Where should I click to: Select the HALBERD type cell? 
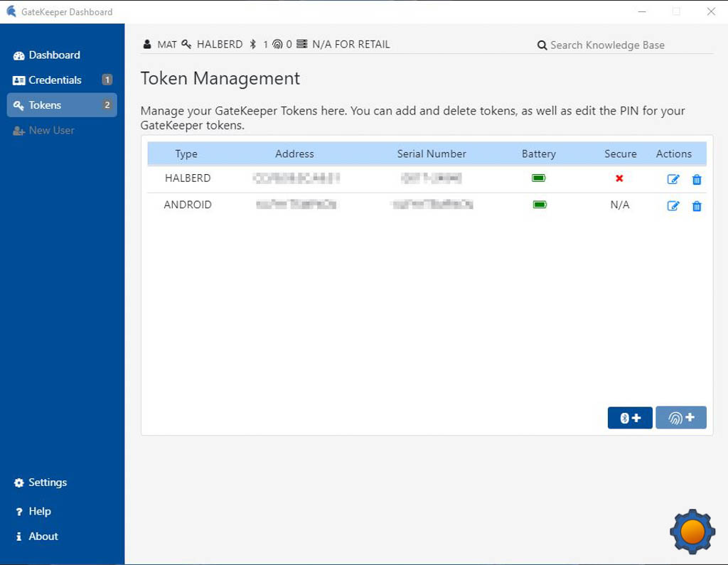(188, 178)
